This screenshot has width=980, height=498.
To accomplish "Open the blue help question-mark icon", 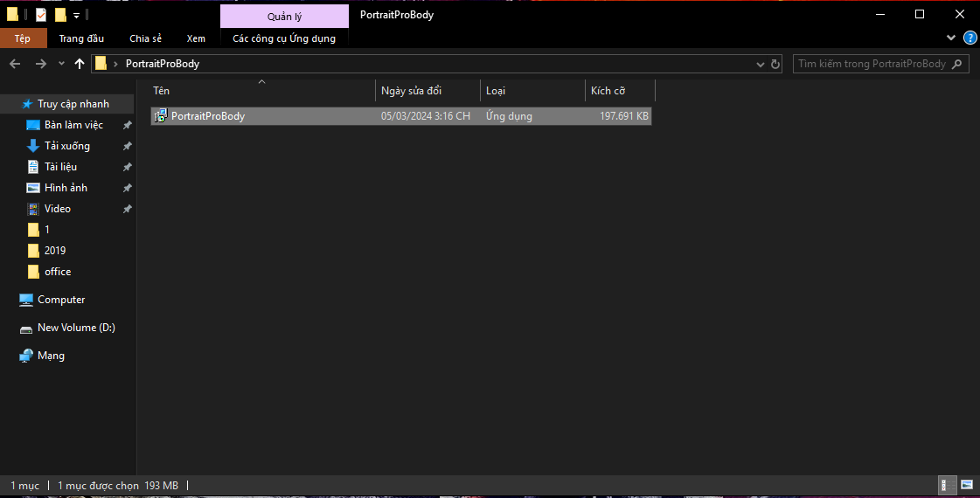I will pos(970,38).
